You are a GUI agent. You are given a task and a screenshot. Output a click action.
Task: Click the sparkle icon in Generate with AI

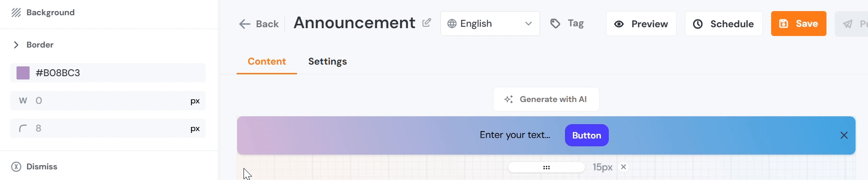[509, 99]
